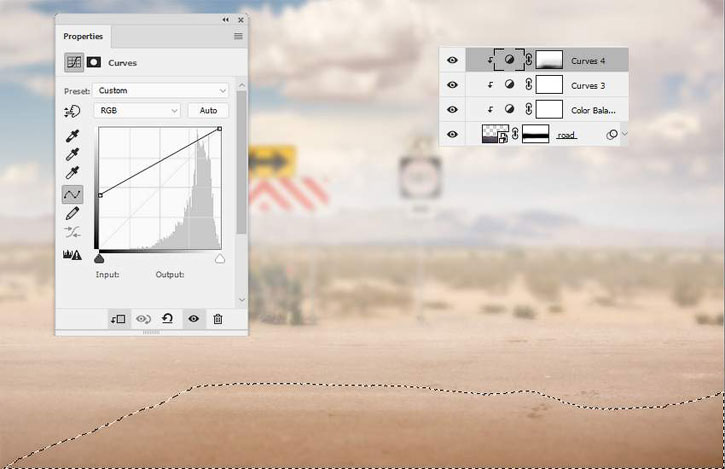Click the black input slider triangle

[x=99, y=258]
